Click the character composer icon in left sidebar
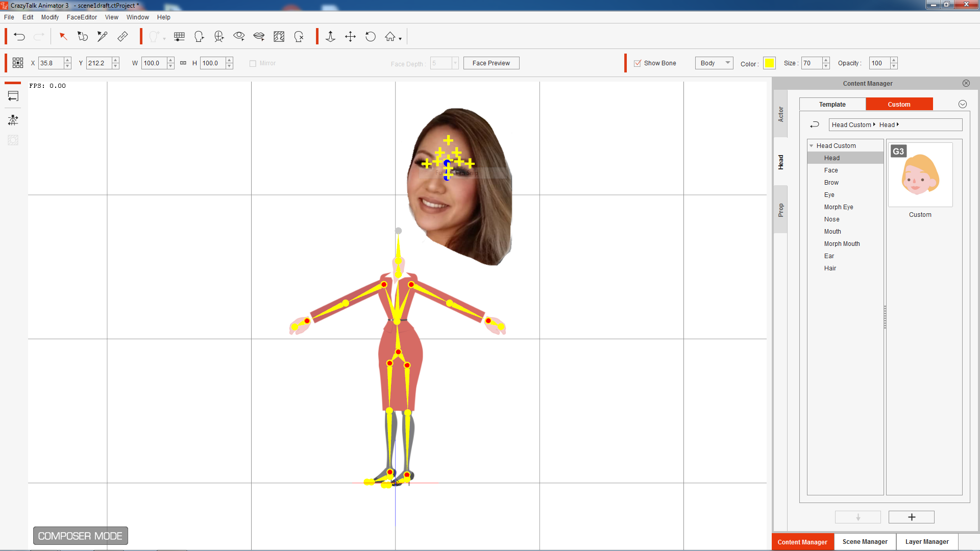Viewport: 980px width, 551px height. click(x=13, y=120)
